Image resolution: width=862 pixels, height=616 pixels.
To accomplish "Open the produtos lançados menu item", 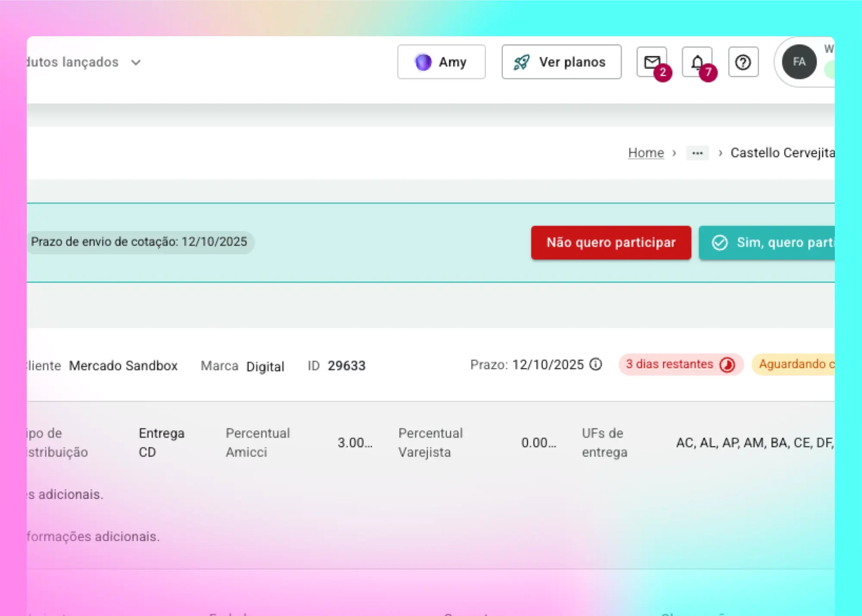I will [72, 62].
